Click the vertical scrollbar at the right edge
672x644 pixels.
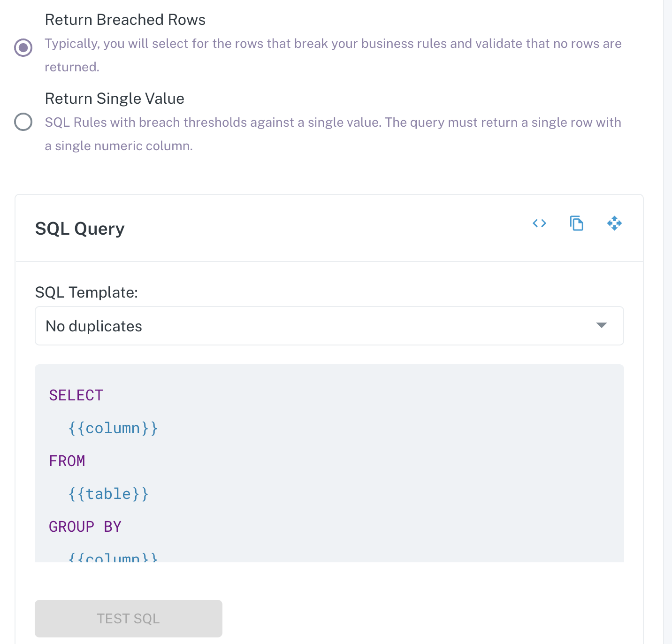point(667,322)
